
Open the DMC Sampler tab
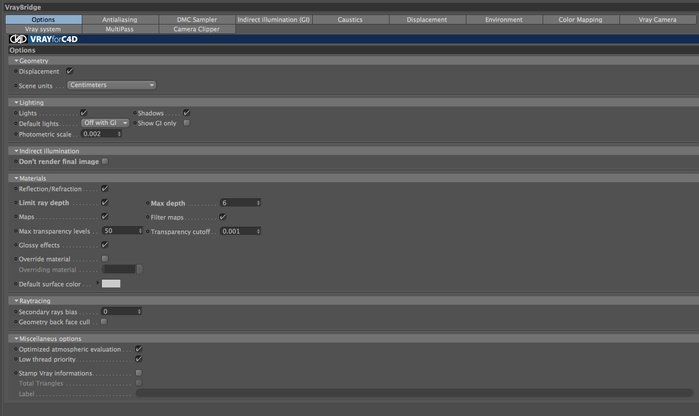coord(197,20)
